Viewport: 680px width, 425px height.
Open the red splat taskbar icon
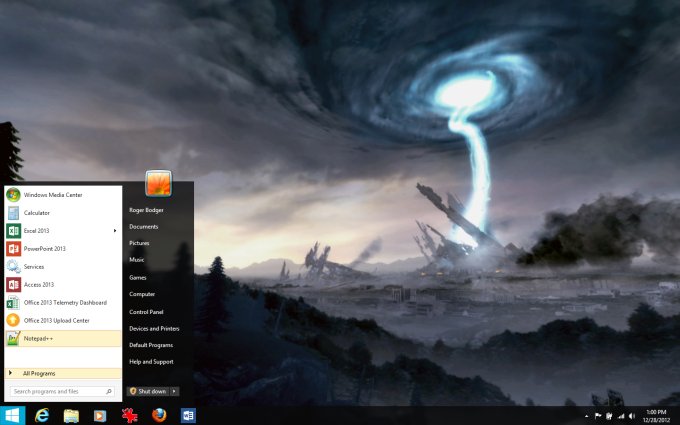click(x=129, y=415)
